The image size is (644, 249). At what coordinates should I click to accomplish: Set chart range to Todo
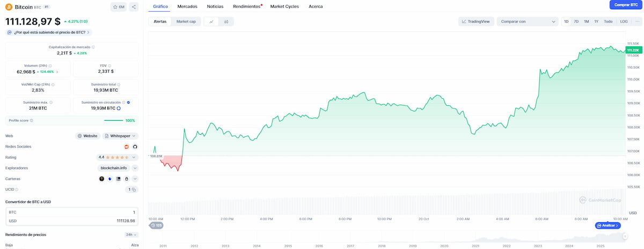point(608,21)
